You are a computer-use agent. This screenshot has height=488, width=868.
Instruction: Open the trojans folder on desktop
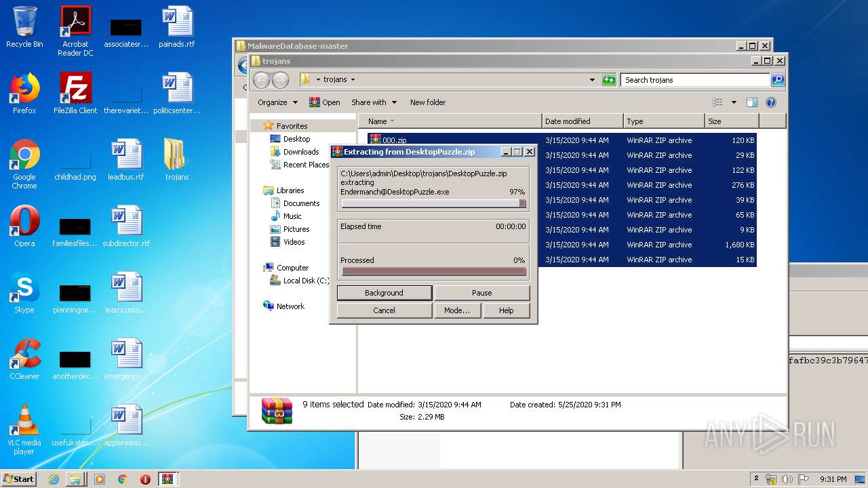pos(177,160)
